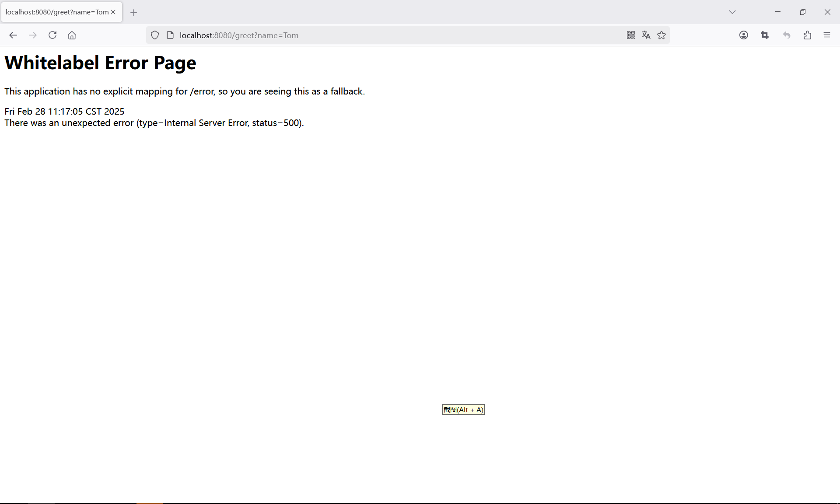Image resolution: width=840 pixels, height=504 pixels.
Task: Reload the current page
Action: coord(52,35)
